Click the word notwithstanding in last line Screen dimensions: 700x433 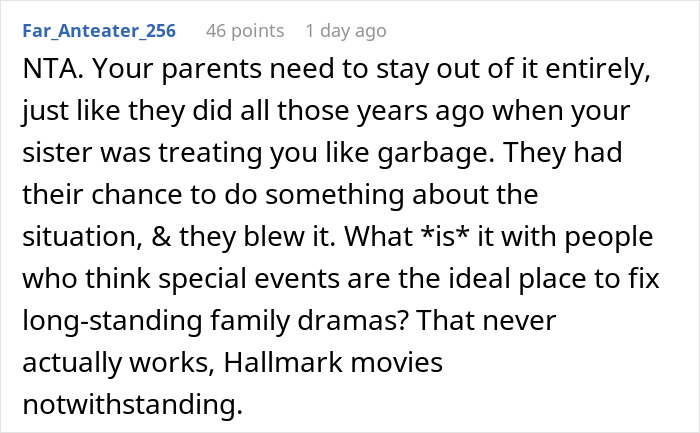click(132, 404)
